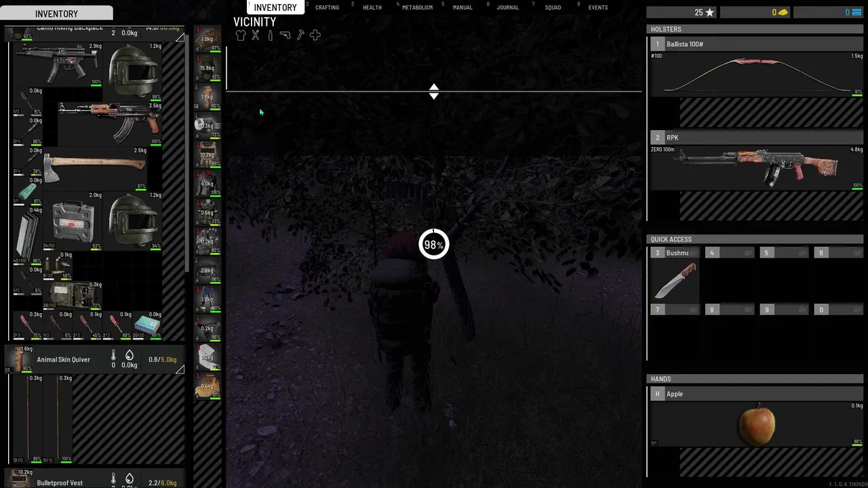Open the Manual tab
The height and width of the screenshot is (488, 868).
click(x=462, y=7)
